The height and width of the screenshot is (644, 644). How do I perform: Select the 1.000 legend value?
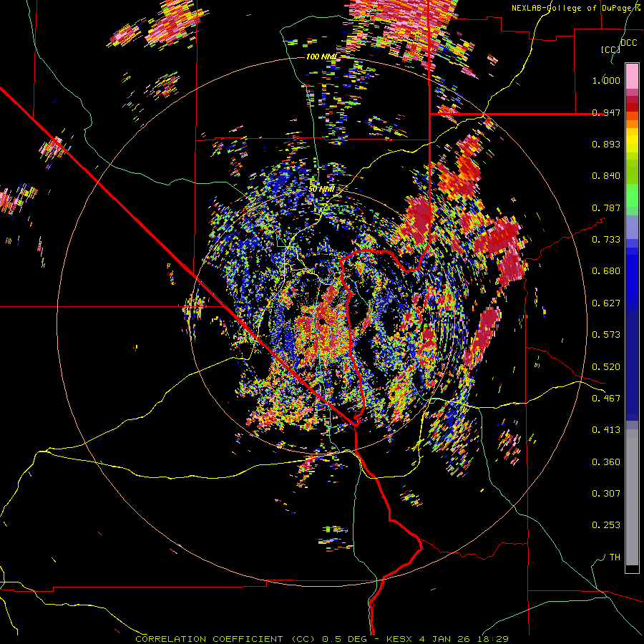(x=606, y=80)
